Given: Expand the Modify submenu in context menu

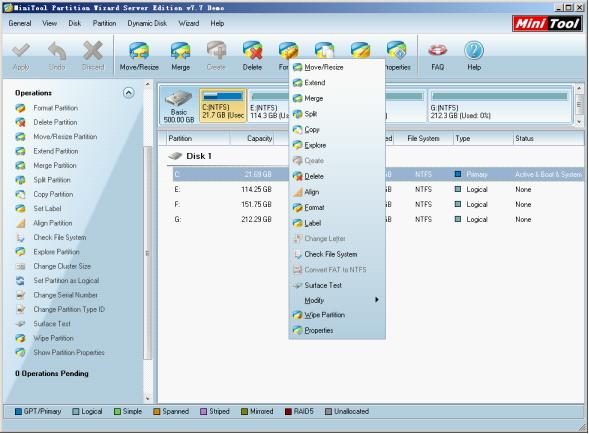Looking at the screenshot, I should click(x=337, y=300).
